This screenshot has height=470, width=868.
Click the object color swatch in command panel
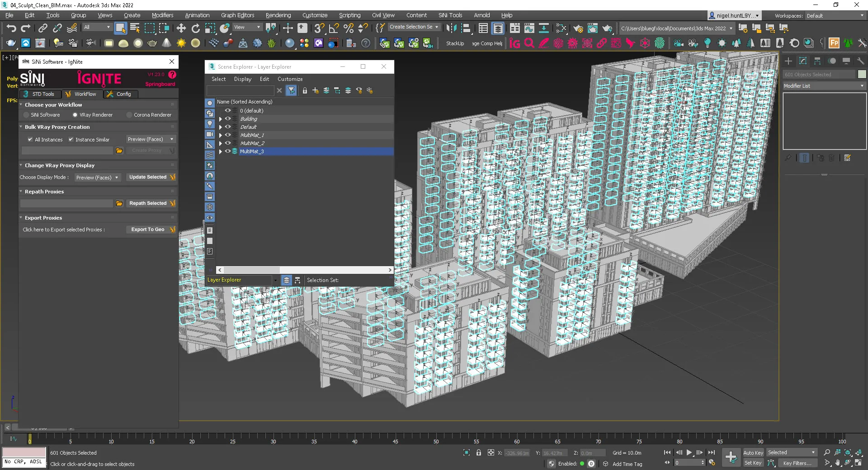(x=862, y=75)
